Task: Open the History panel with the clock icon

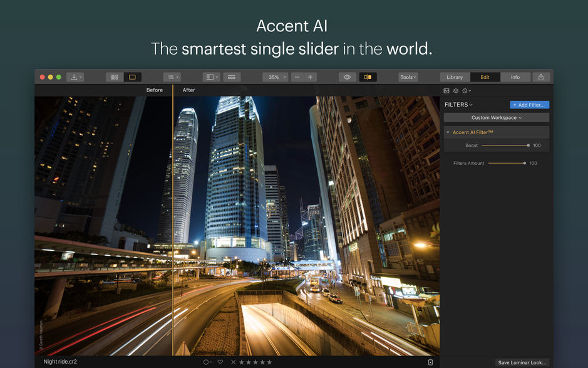Action: 465,90
